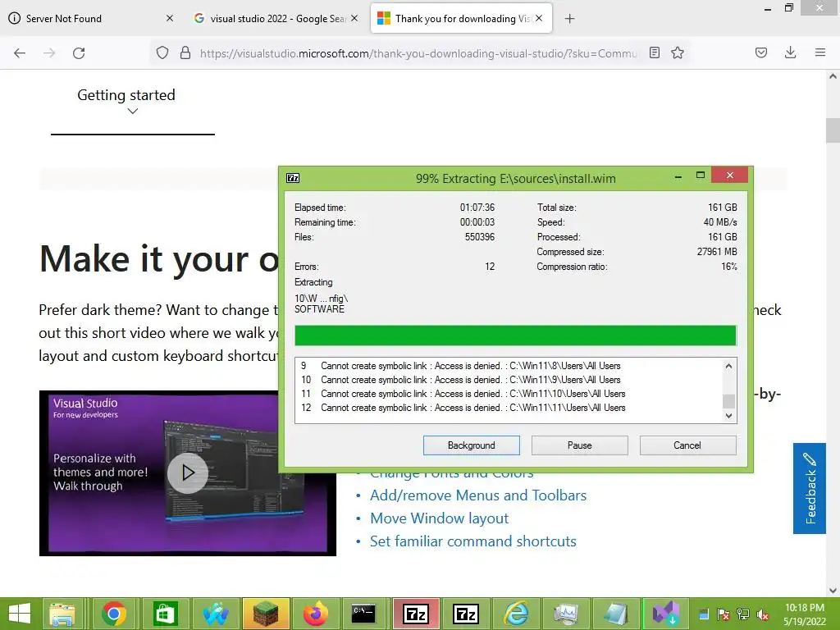This screenshot has width=840, height=630.
Task: Save to Pocket icon in toolbar
Action: tap(761, 52)
